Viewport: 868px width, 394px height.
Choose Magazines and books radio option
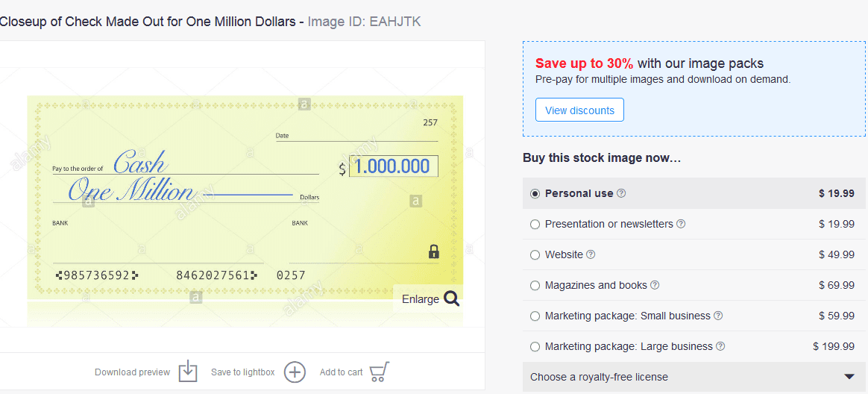coord(535,285)
